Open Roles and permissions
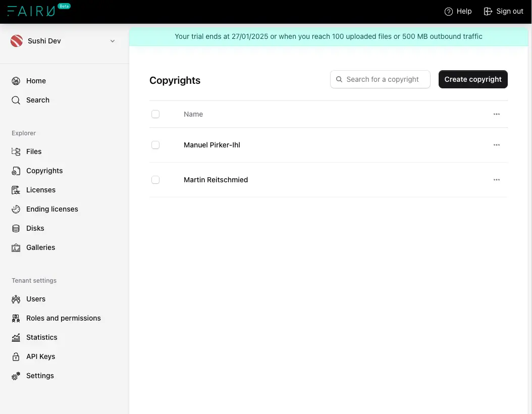 63,318
